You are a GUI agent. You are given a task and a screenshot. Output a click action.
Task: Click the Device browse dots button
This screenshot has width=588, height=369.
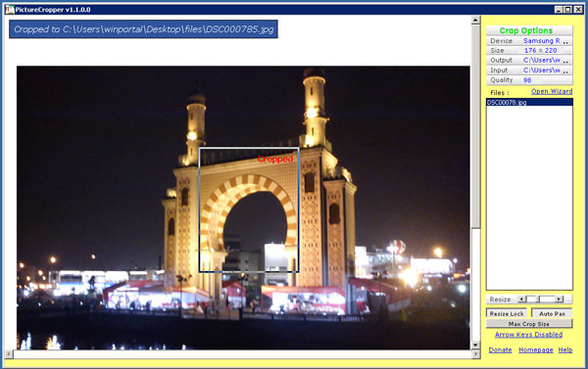pyautogui.click(x=565, y=41)
